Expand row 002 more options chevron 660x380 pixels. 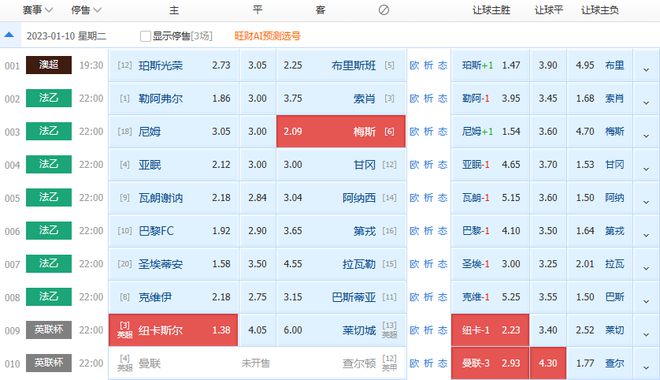tap(646, 102)
